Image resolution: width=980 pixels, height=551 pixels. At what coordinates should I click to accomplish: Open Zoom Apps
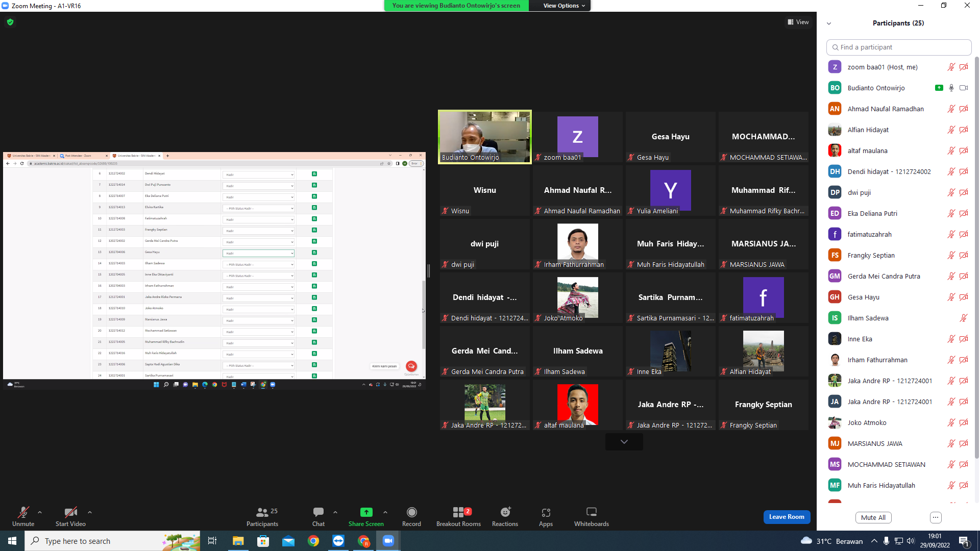click(546, 516)
